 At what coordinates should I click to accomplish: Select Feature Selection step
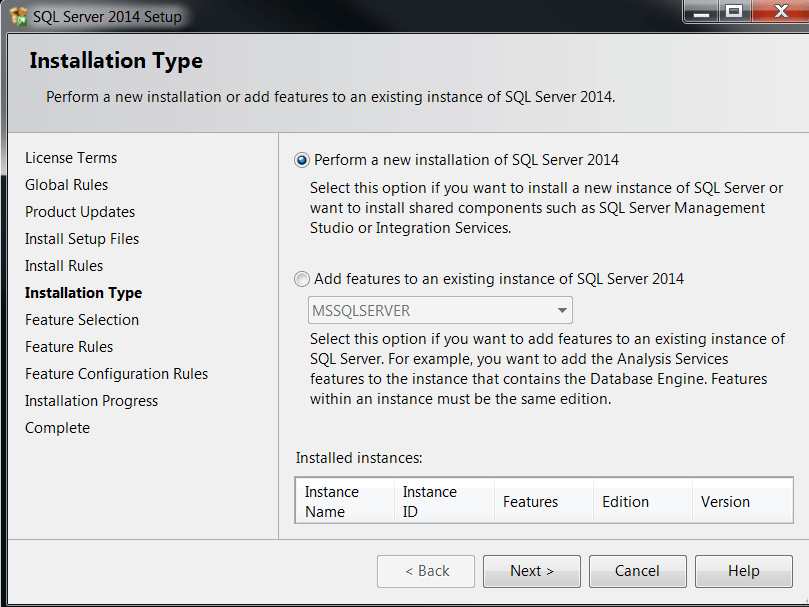(82, 320)
